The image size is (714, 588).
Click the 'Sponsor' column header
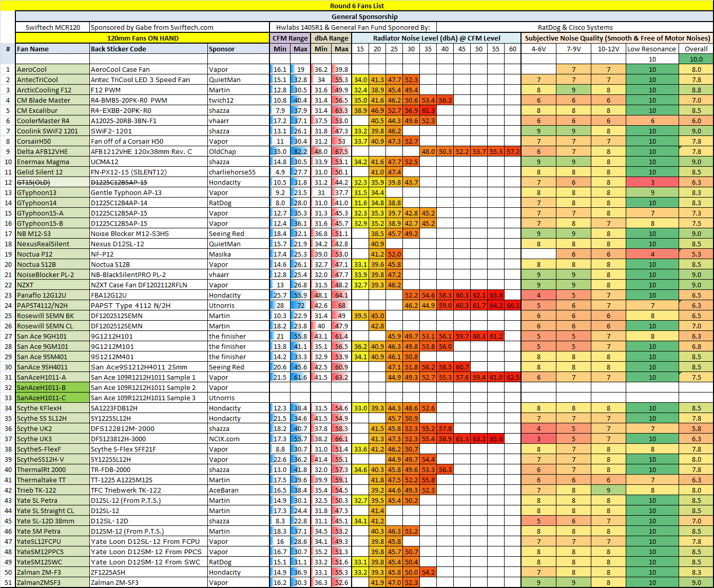click(x=239, y=49)
